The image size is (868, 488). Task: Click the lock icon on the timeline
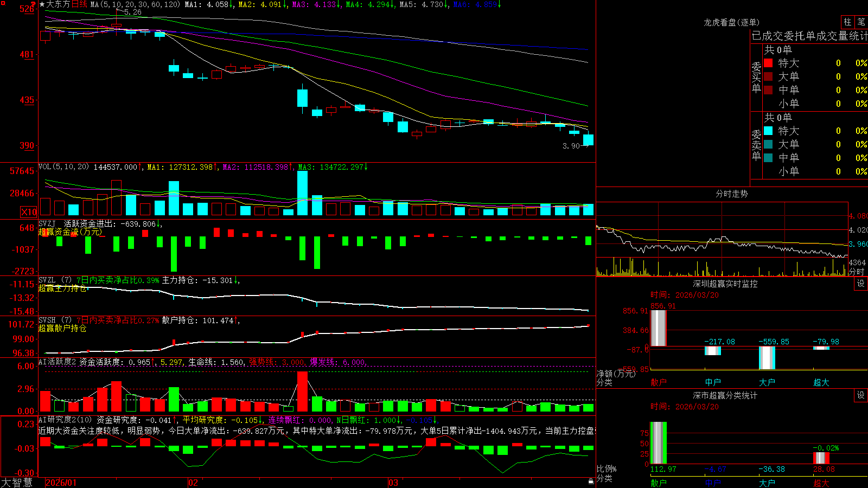[591, 481]
